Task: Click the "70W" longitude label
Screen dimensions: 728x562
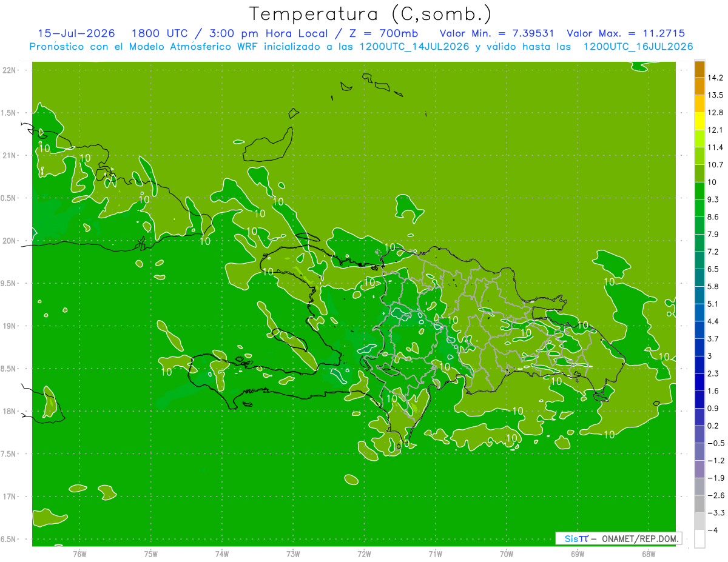Action: 507,554
